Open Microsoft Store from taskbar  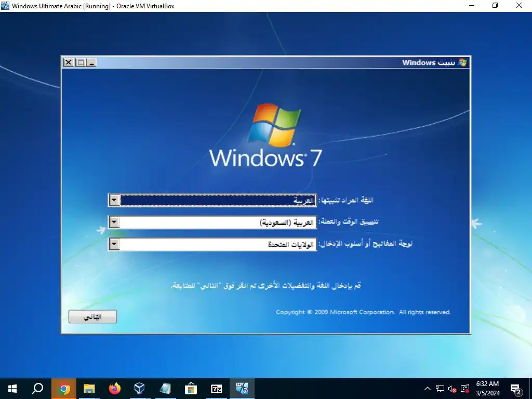tap(191, 389)
